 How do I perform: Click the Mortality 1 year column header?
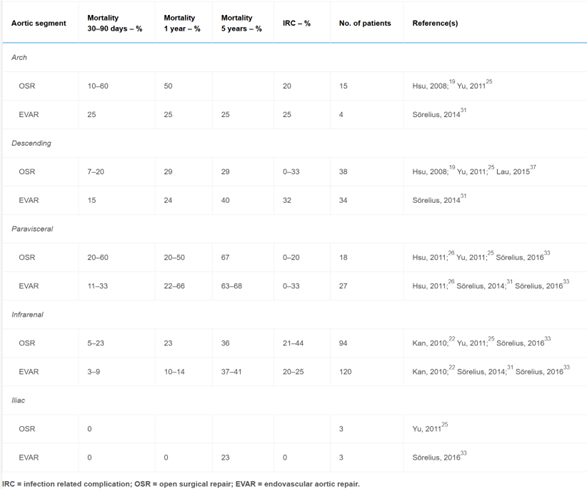[182, 23]
